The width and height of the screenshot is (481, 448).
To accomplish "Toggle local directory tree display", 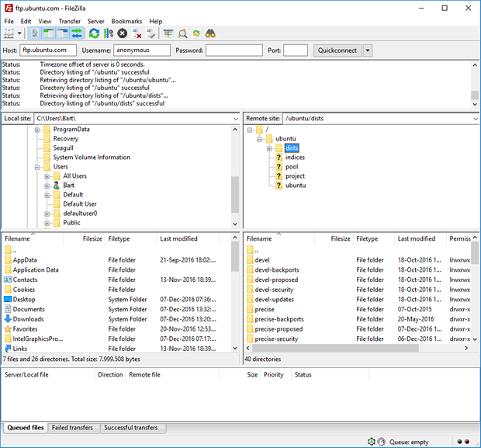I will (x=48, y=33).
